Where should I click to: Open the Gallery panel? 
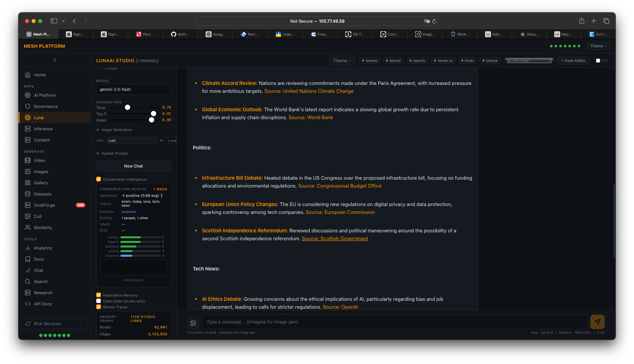click(41, 183)
